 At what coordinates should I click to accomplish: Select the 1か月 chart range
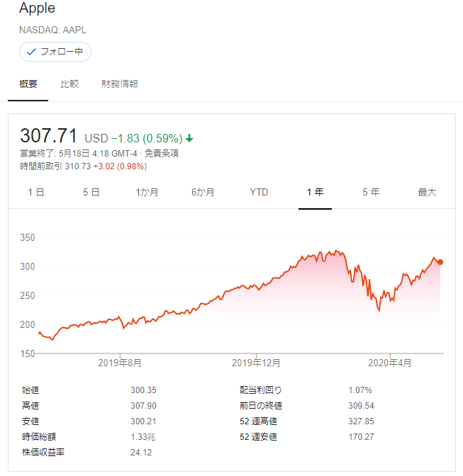click(x=147, y=192)
